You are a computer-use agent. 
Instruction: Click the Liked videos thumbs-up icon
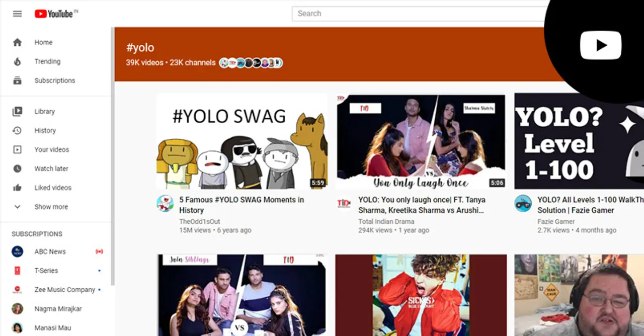click(x=17, y=188)
